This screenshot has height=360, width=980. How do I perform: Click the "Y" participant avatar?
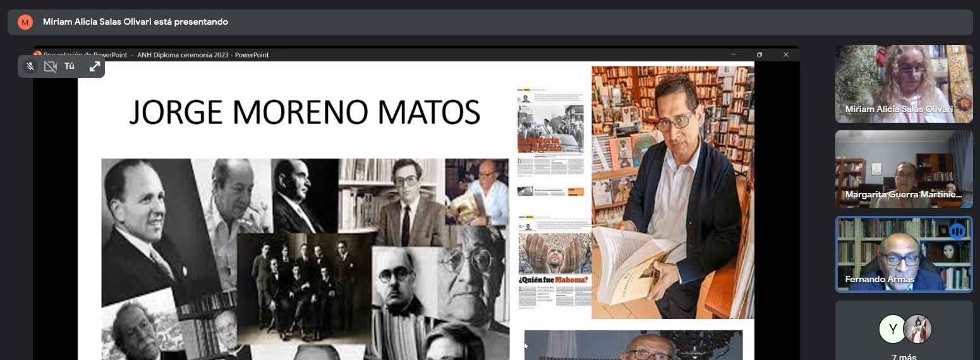coord(893,329)
